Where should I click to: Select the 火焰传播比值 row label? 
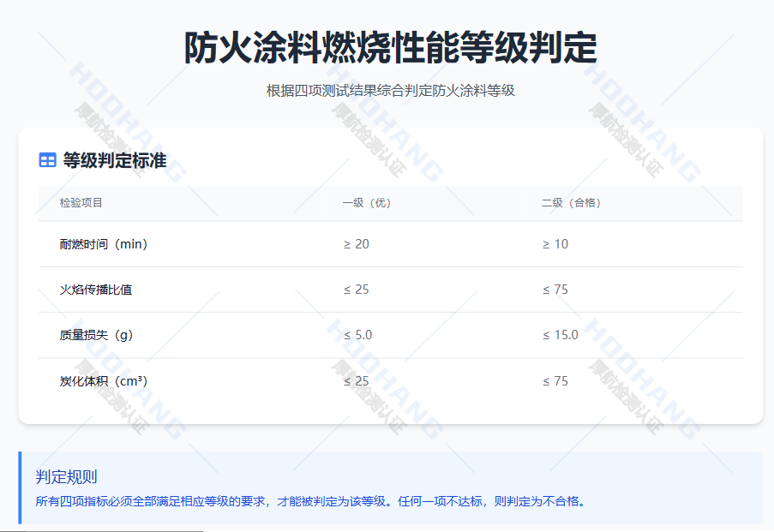96,290
